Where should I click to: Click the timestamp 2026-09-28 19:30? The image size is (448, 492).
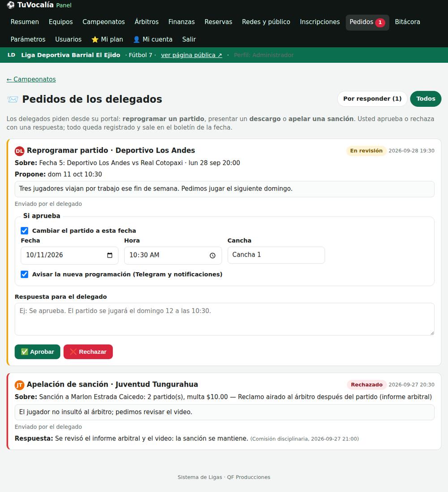point(412,151)
